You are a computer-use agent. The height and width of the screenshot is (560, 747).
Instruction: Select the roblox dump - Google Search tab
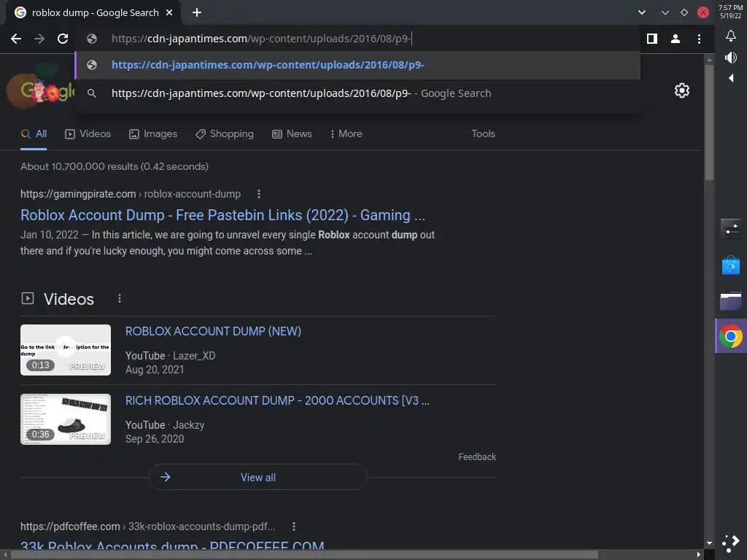93,12
